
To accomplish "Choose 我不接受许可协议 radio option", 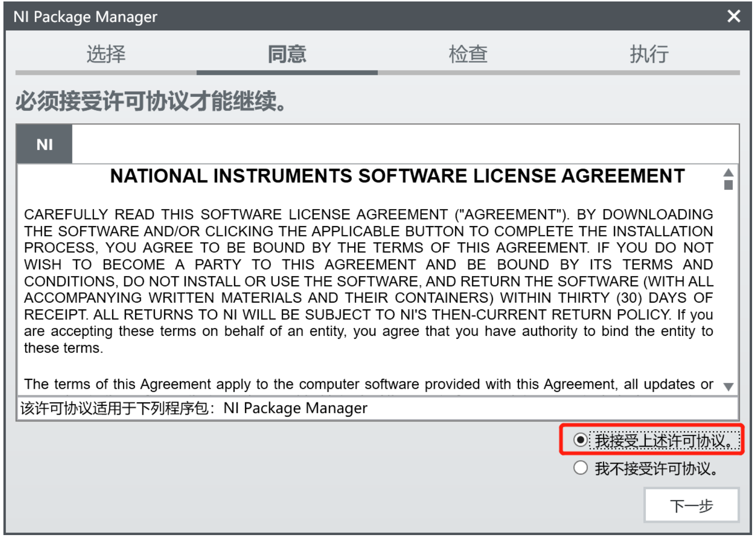I will [x=581, y=468].
